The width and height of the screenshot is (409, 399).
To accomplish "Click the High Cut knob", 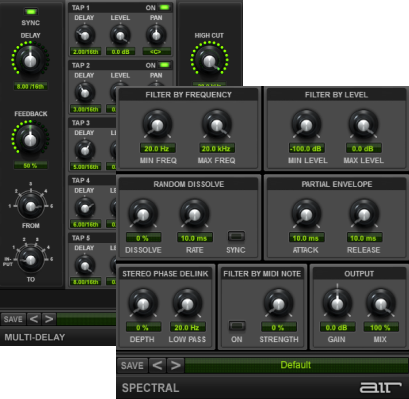I will (209, 61).
